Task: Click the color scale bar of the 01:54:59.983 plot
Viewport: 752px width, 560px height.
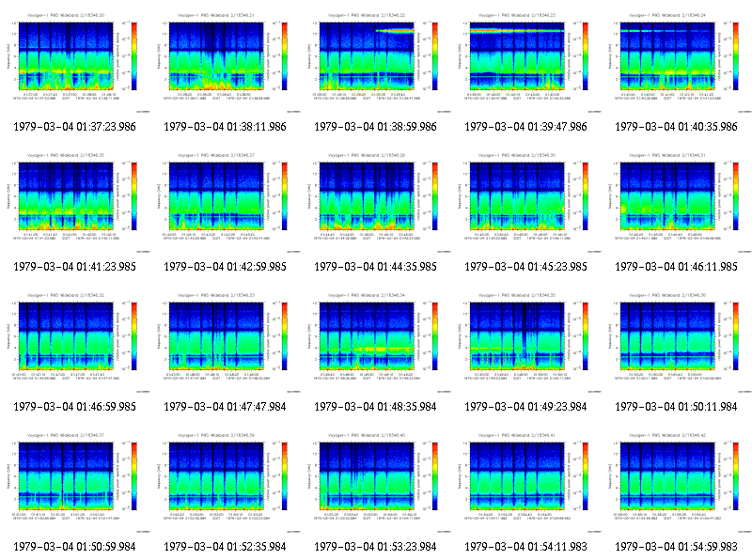Action: [736, 476]
